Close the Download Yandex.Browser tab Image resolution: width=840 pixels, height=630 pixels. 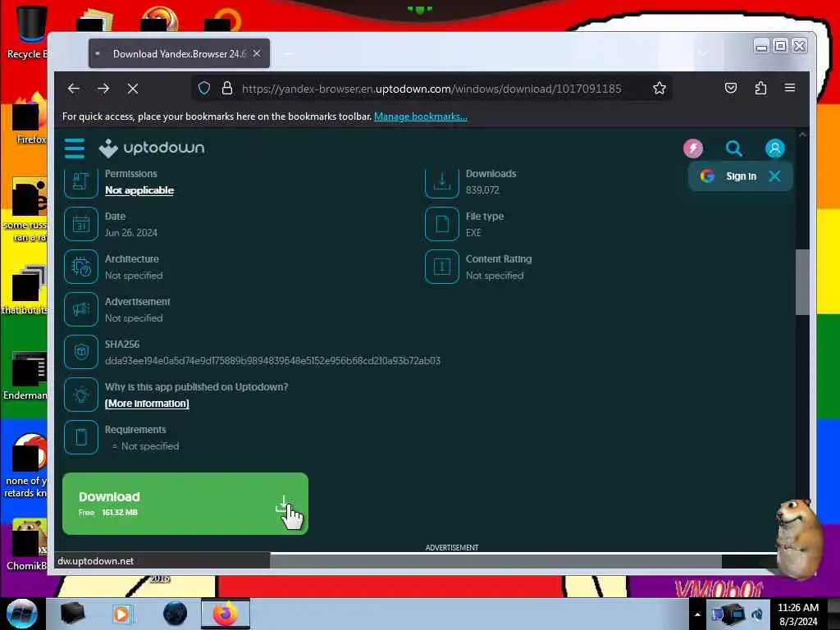tap(257, 53)
